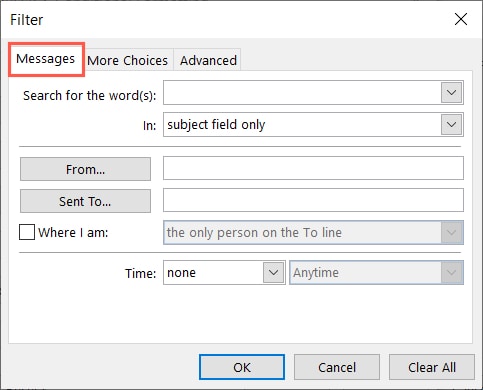Switch to the Messages tab
This screenshot has height=390, width=483.
(46, 59)
